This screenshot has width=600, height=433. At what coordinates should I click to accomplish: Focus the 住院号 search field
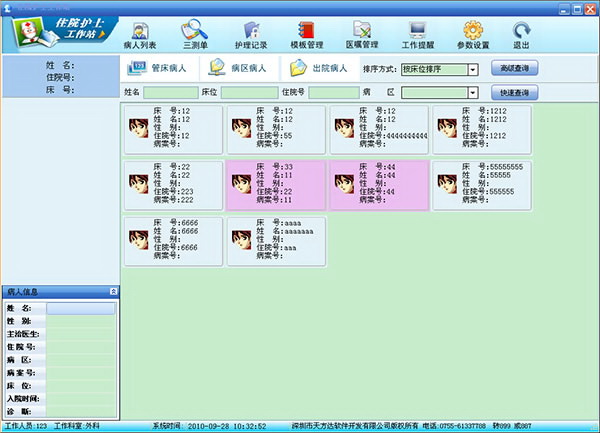pyautogui.click(x=334, y=93)
